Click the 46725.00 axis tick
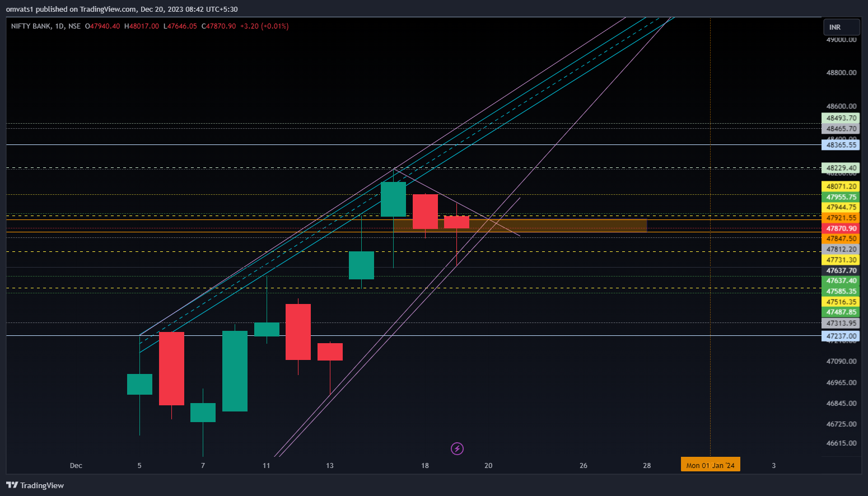 click(841, 424)
